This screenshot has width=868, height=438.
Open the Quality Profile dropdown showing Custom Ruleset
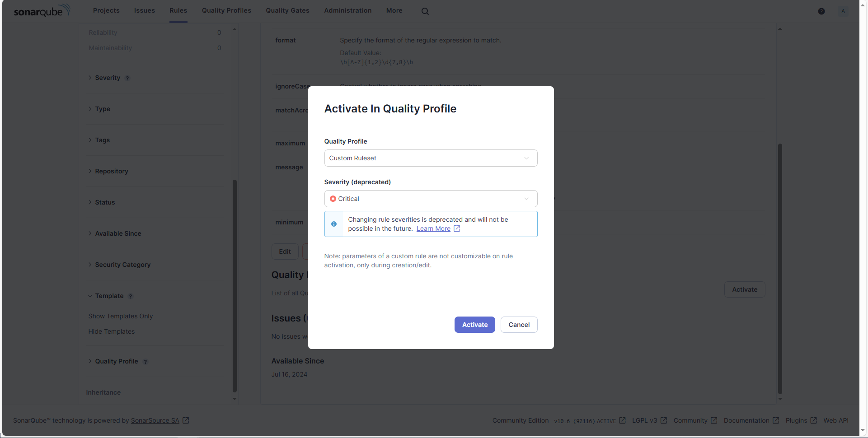[431, 158]
